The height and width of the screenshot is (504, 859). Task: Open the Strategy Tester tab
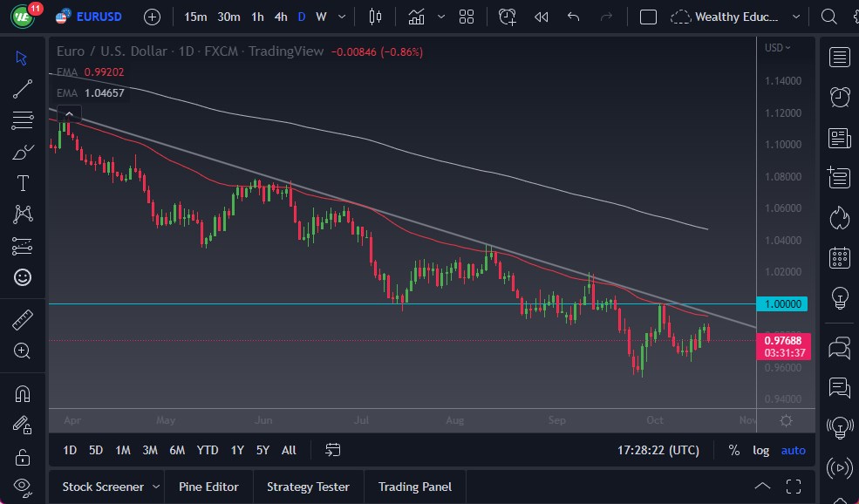(308, 487)
